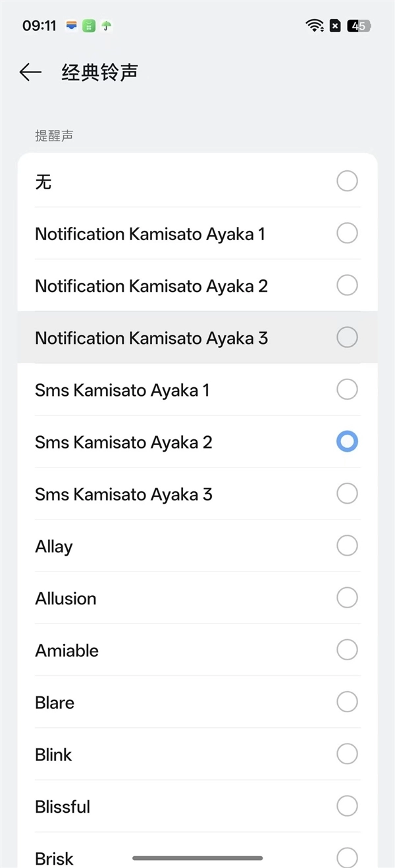This screenshot has height=868, width=395.
Task: Tap the umbrella notification icon
Action: pyautogui.click(x=106, y=26)
